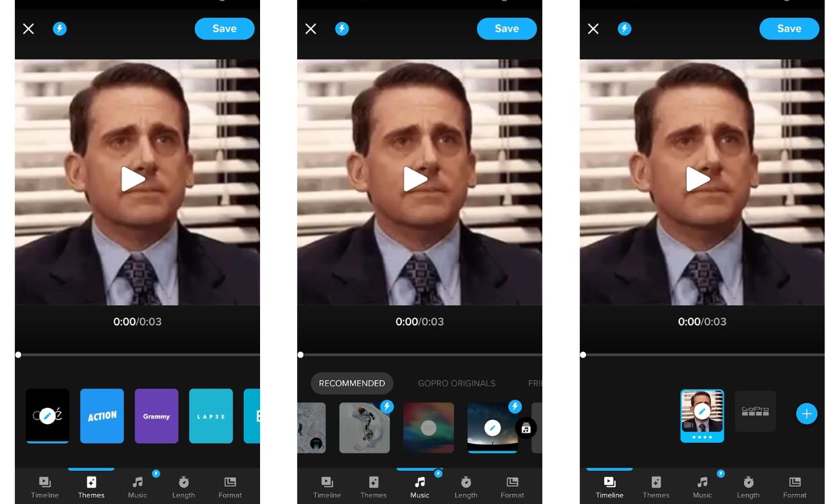Open the Themes panel in bottom bar
This screenshot has width=840, height=504.
tap(91, 487)
